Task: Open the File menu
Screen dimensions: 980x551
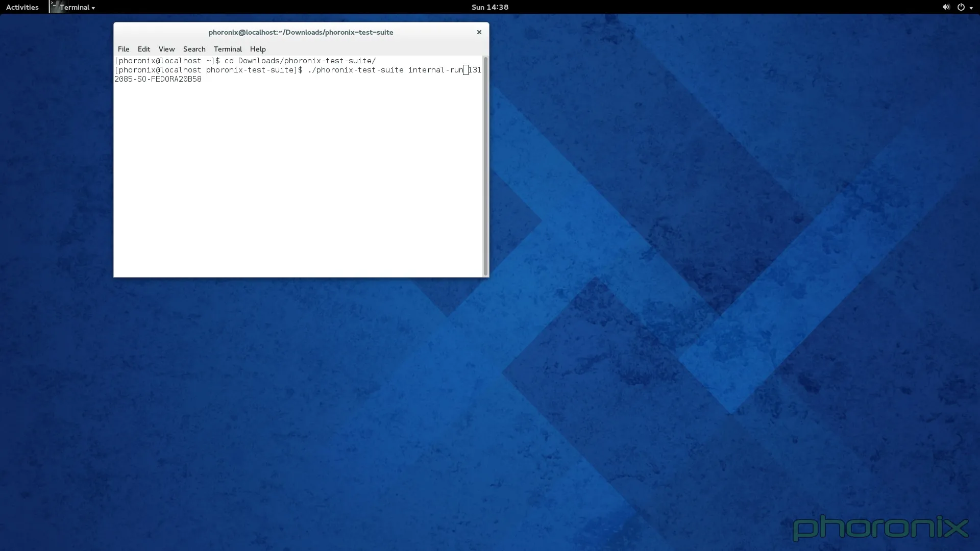Action: (x=124, y=49)
